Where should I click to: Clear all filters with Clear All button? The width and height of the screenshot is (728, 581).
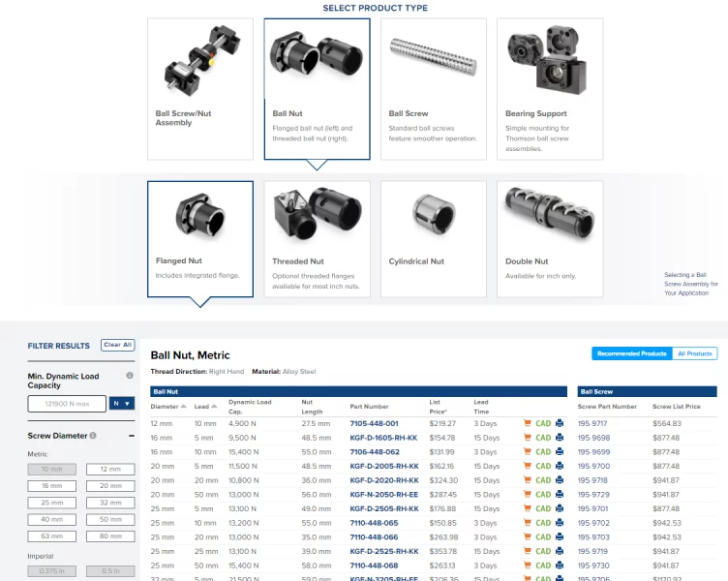coord(118,345)
